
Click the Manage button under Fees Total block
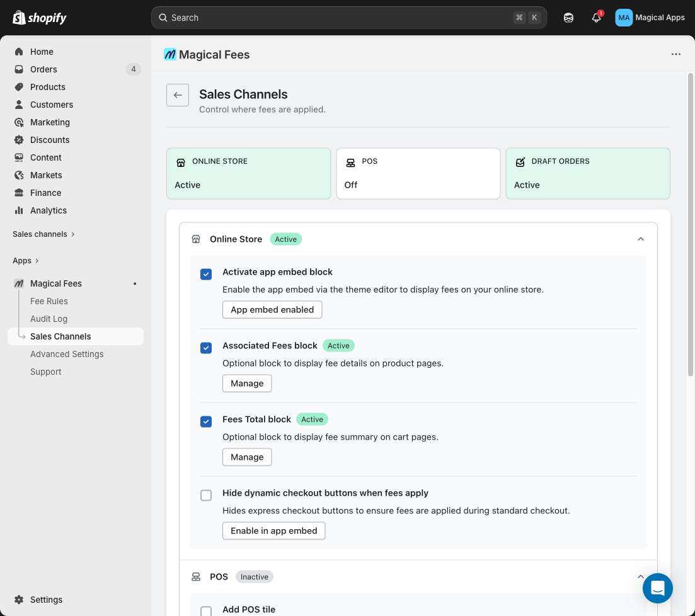coord(247,457)
